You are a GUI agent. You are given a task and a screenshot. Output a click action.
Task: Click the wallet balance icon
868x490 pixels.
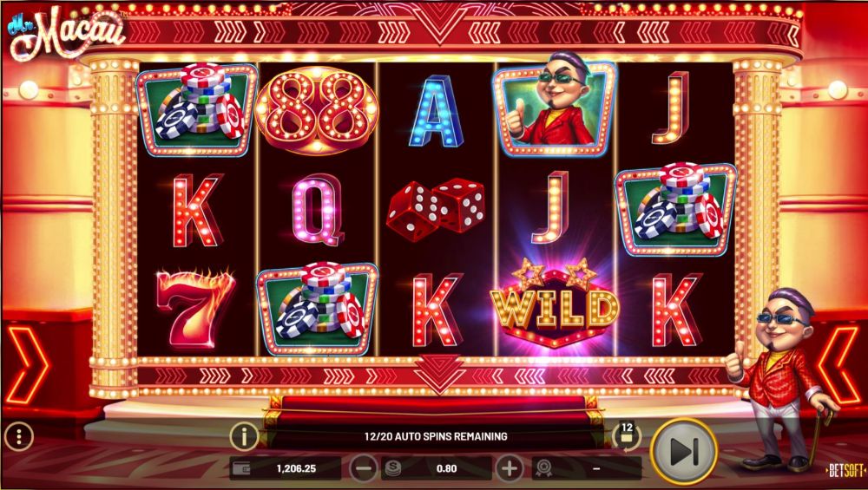241,468
